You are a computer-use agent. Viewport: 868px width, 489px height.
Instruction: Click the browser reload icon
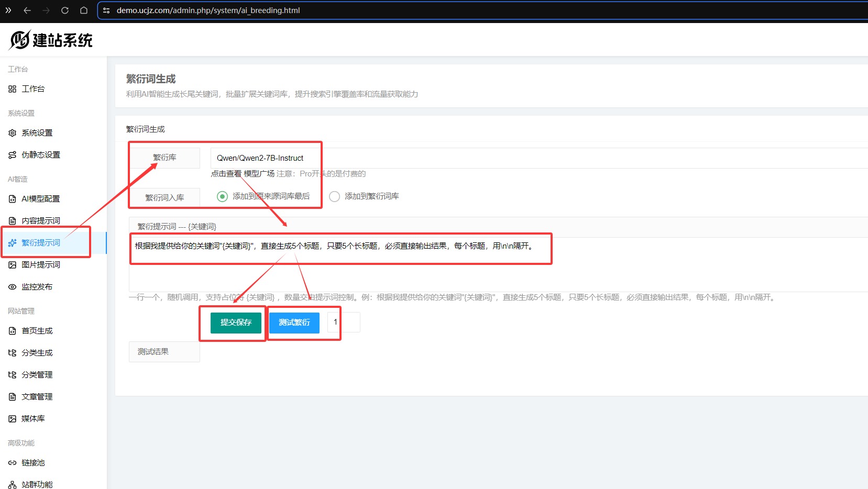65,10
